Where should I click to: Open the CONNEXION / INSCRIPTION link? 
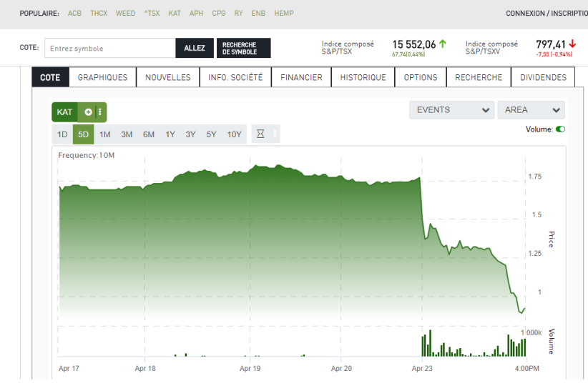click(x=546, y=14)
